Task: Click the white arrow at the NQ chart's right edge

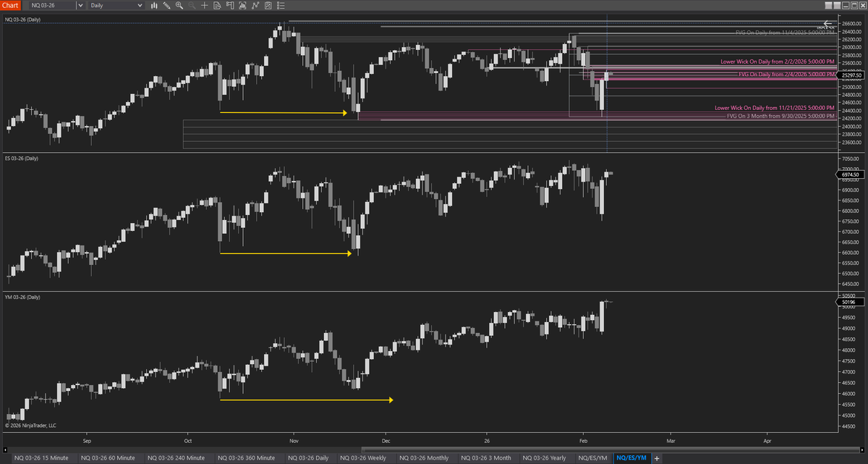Action: (x=829, y=24)
